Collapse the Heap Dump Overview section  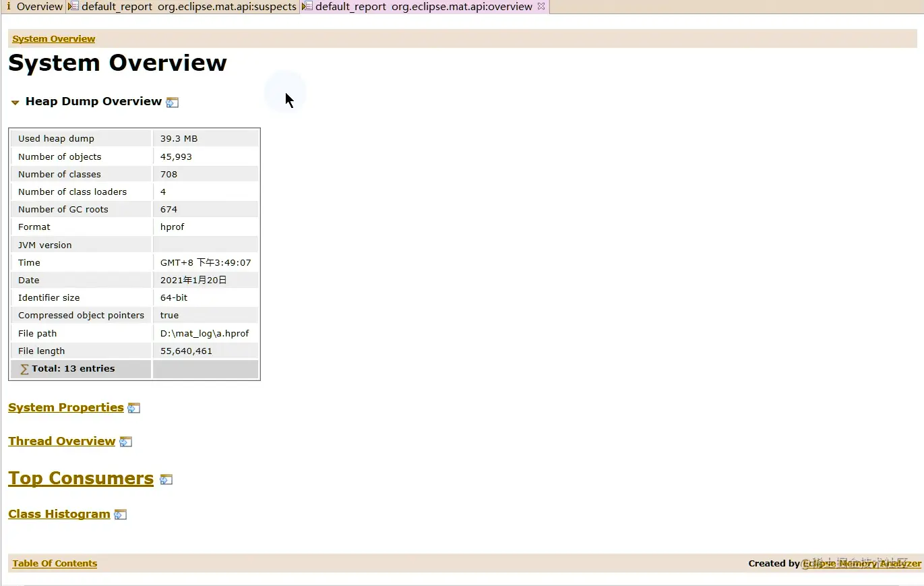point(15,102)
